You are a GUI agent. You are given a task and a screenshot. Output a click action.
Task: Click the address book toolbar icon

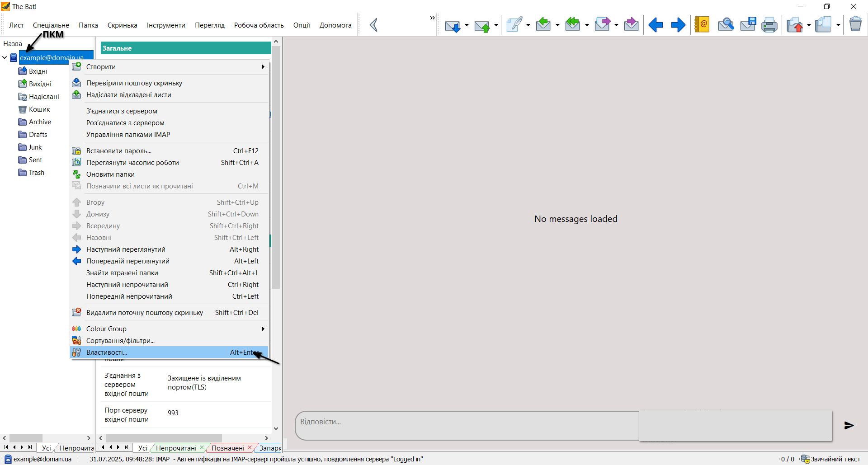click(702, 25)
